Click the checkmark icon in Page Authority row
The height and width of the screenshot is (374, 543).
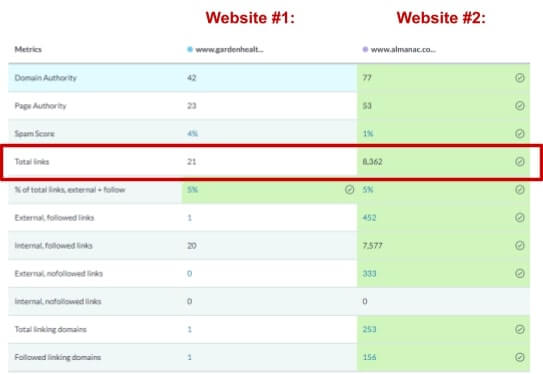coord(519,106)
